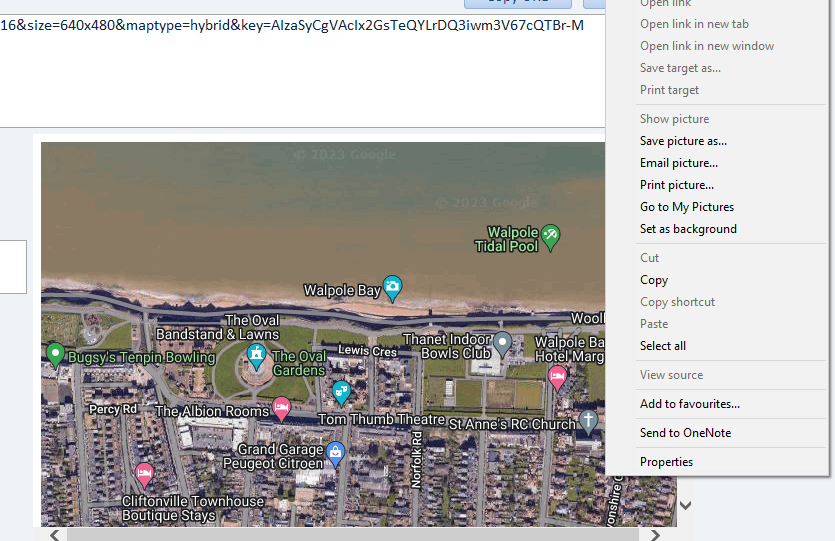
Task: Click the 'St Anne's RC Church' label
Action: click(x=512, y=424)
